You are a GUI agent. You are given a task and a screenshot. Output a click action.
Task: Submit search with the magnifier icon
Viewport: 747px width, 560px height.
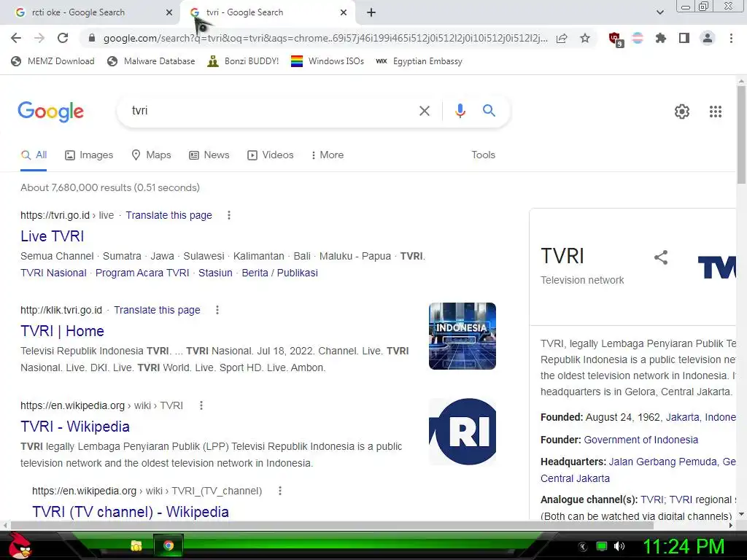click(489, 111)
